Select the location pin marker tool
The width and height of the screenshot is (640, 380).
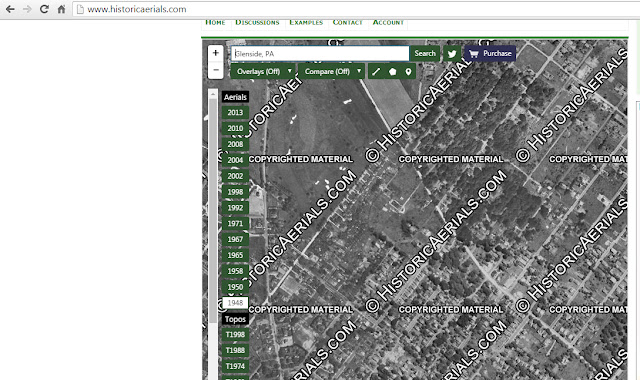pyautogui.click(x=408, y=72)
